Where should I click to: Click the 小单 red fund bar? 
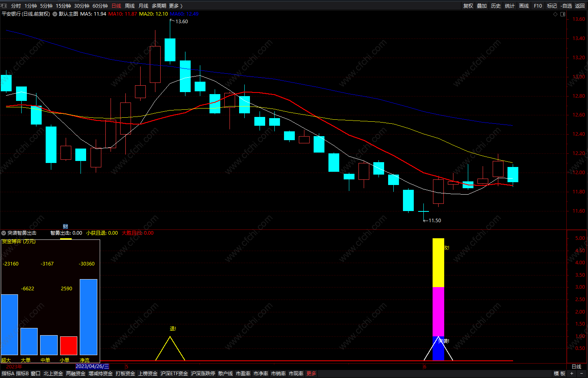(x=68, y=346)
